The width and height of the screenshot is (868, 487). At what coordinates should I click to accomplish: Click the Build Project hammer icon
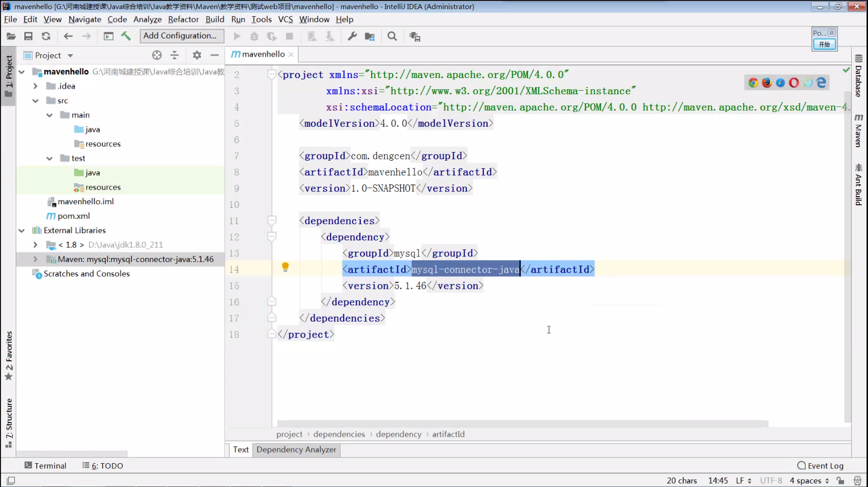126,36
